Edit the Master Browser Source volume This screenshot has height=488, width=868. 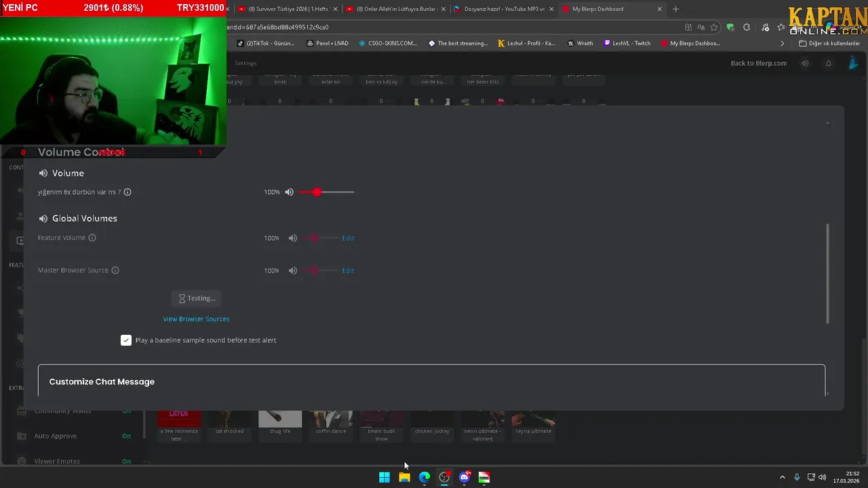tap(348, 270)
